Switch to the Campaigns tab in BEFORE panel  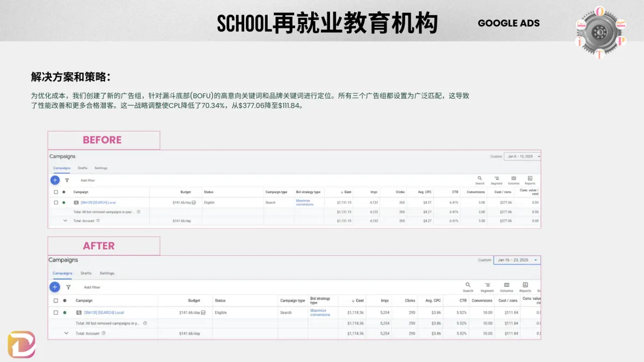click(62, 168)
